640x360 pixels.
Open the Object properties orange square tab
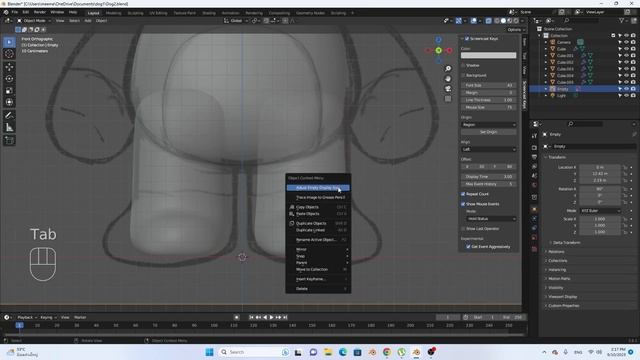coord(534,209)
